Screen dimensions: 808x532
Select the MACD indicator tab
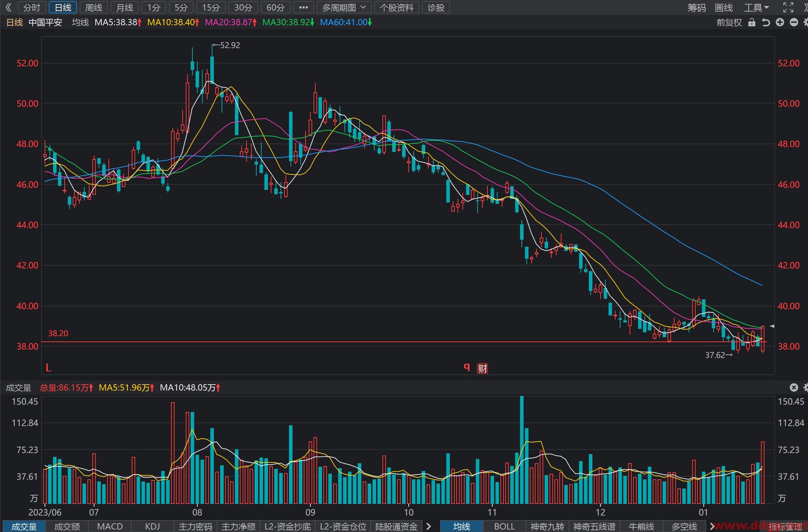pyautogui.click(x=110, y=526)
